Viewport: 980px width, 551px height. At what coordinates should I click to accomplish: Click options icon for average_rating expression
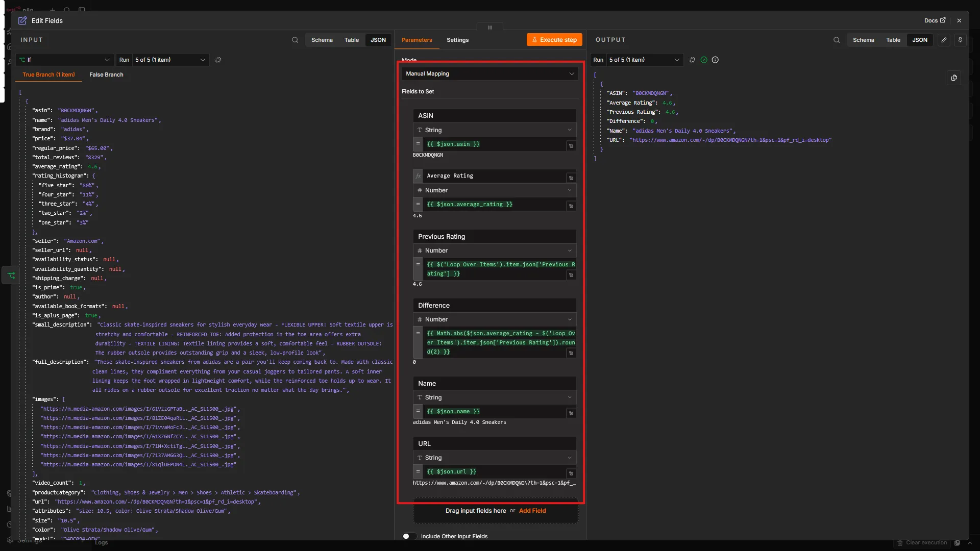(x=571, y=206)
